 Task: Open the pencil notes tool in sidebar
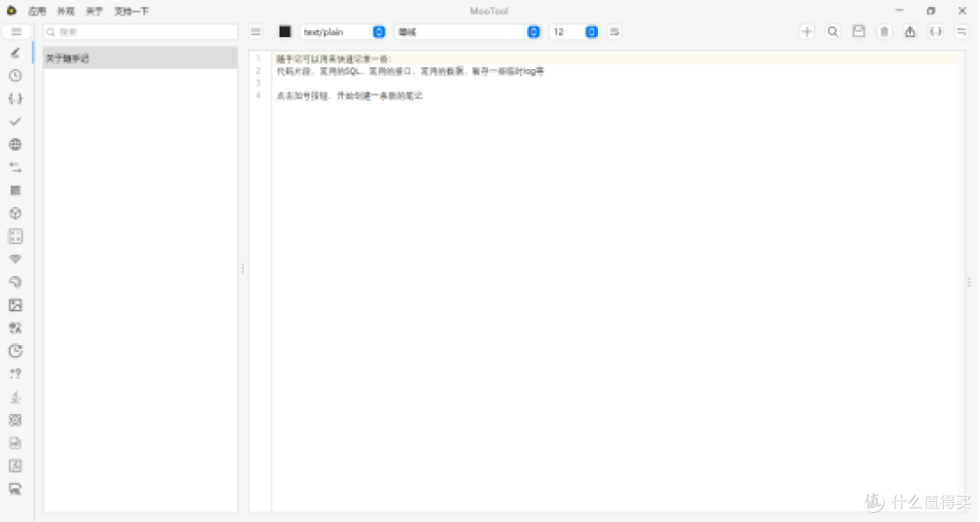click(15, 54)
